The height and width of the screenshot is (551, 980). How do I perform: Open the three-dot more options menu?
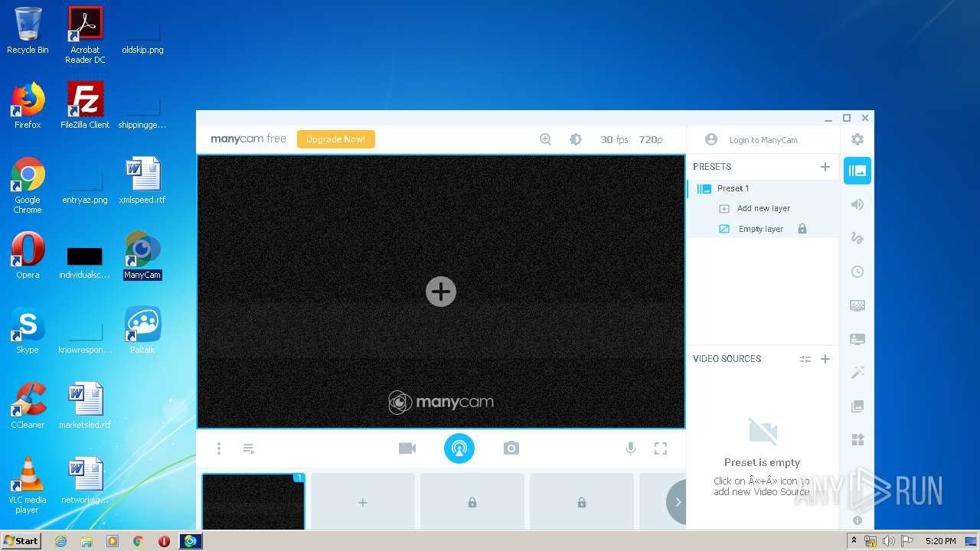point(219,448)
